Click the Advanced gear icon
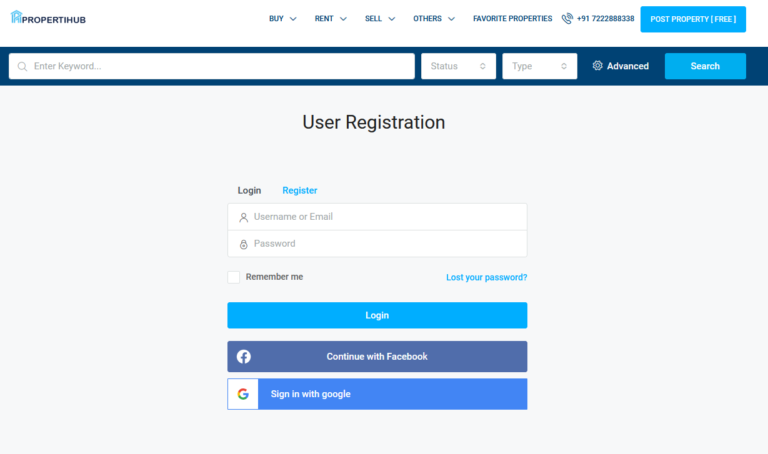Image resolution: width=768 pixels, height=454 pixels. coord(597,66)
